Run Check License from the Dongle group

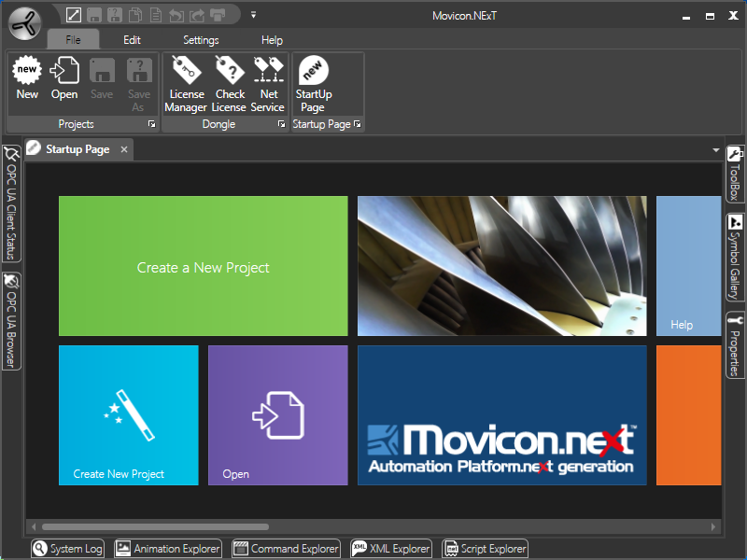point(229,84)
